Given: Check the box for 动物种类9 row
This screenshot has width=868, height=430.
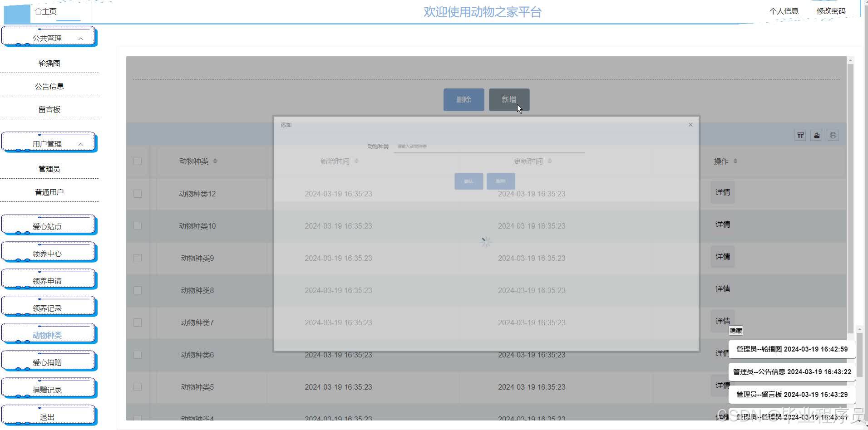Looking at the screenshot, I should tap(138, 258).
